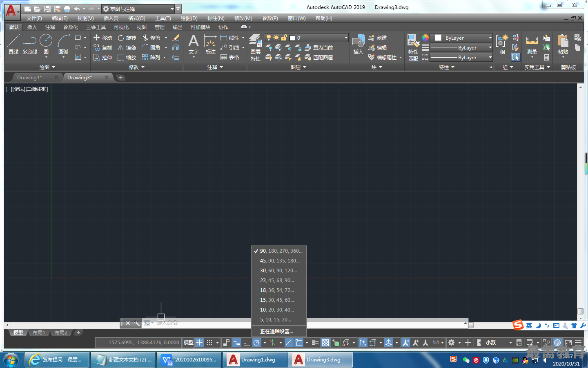
Task: Select the 多段线 (Polyline) tool
Action: point(30,44)
